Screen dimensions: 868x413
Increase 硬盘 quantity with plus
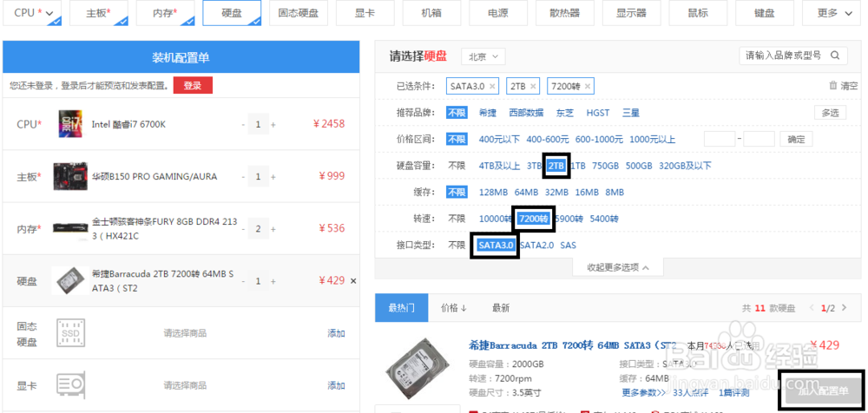point(273,281)
